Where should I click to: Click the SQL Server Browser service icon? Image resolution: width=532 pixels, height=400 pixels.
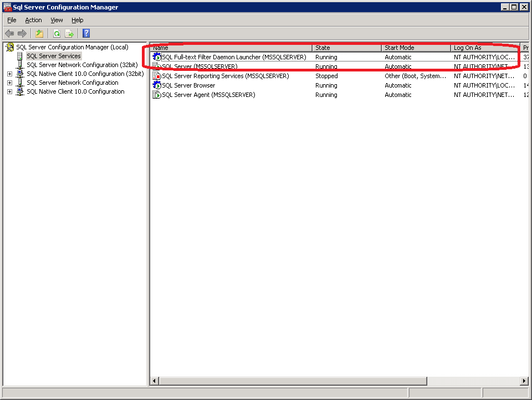tap(157, 85)
